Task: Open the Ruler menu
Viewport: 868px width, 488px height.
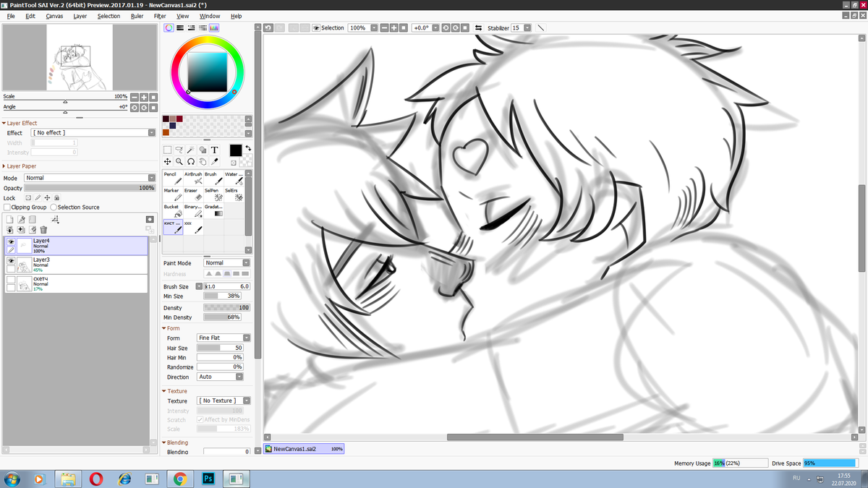Action: pos(137,16)
